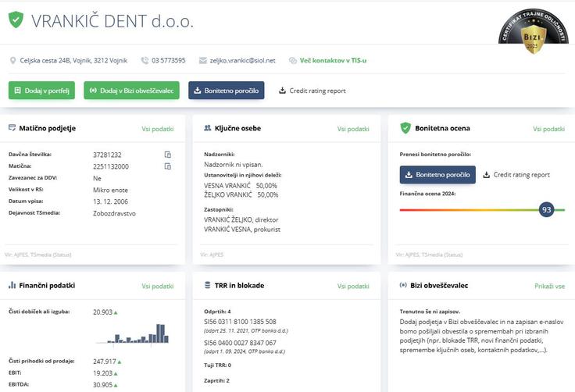The height and width of the screenshot is (392, 575).
Task: Click the green shield icon beside company name
Action: pos(16,20)
